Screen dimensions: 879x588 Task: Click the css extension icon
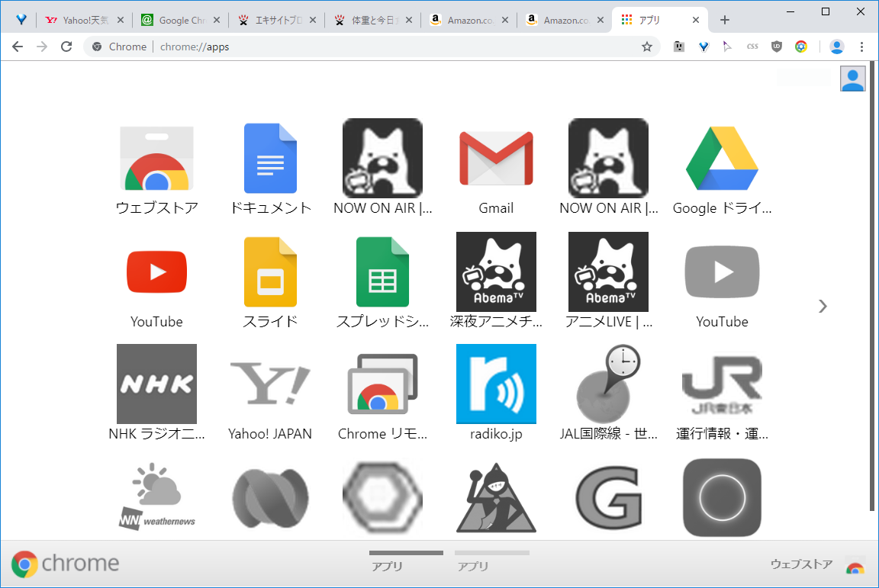(752, 47)
